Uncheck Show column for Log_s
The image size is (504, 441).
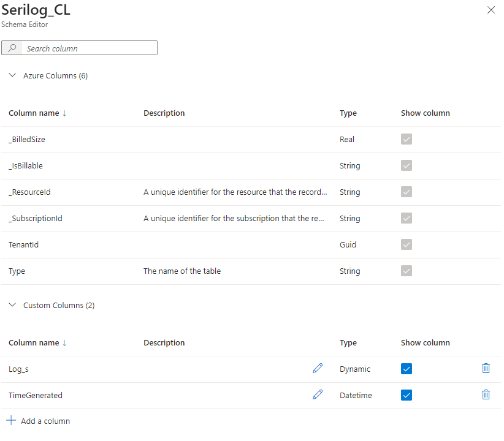pyautogui.click(x=407, y=369)
